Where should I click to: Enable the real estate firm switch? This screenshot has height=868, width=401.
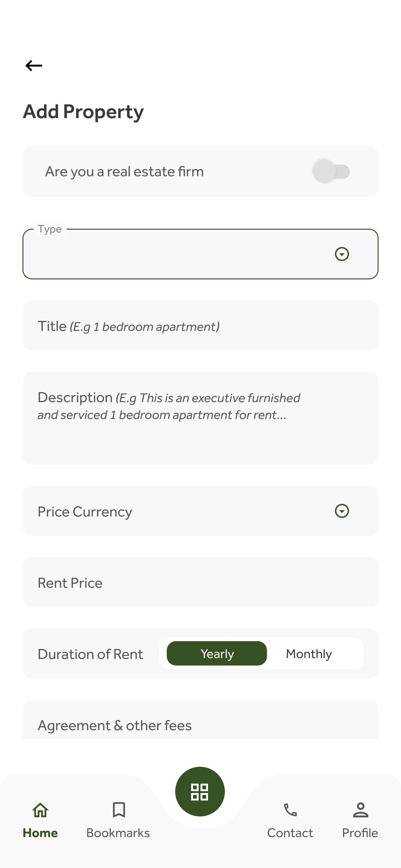coord(331,171)
